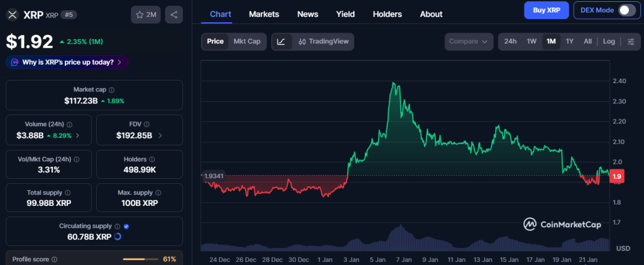Click the Buy XRP button
644x265 pixels.
[547, 10]
